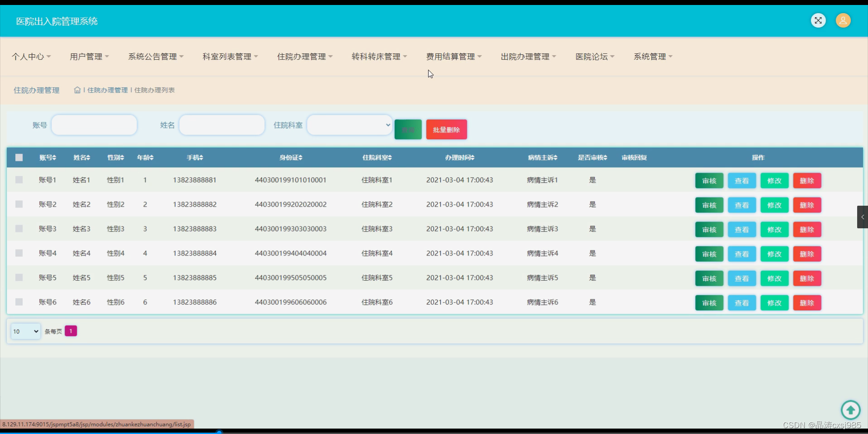Viewport: 868px width, 434px height.
Task: Click phone cell 13823888884
Action: 195,253
